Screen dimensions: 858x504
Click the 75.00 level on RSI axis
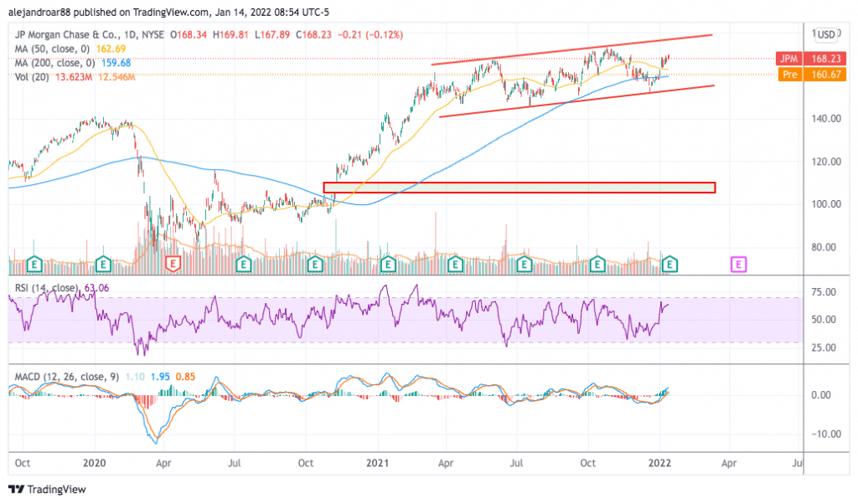[824, 292]
